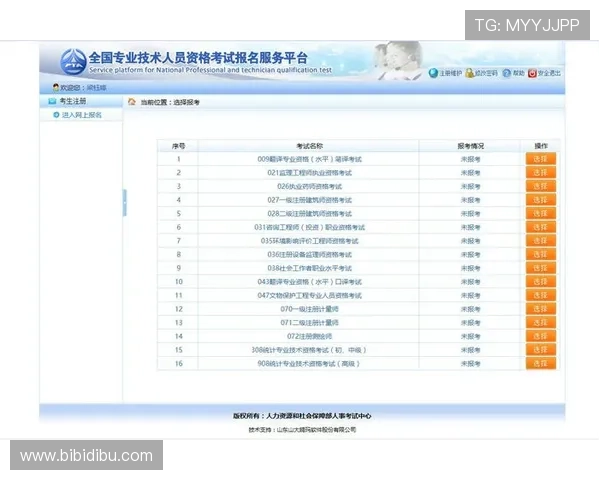This screenshot has height=480, width=600.
Task: Click the 安全退出 power icon
Action: click(x=532, y=73)
